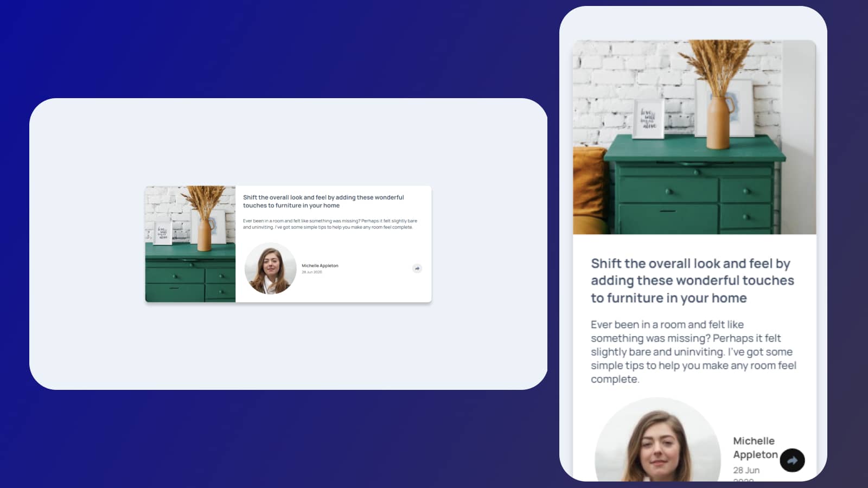Select the small "Michelle Appleton" name in the desktop card
This screenshot has height=488, width=868.
[x=320, y=266]
